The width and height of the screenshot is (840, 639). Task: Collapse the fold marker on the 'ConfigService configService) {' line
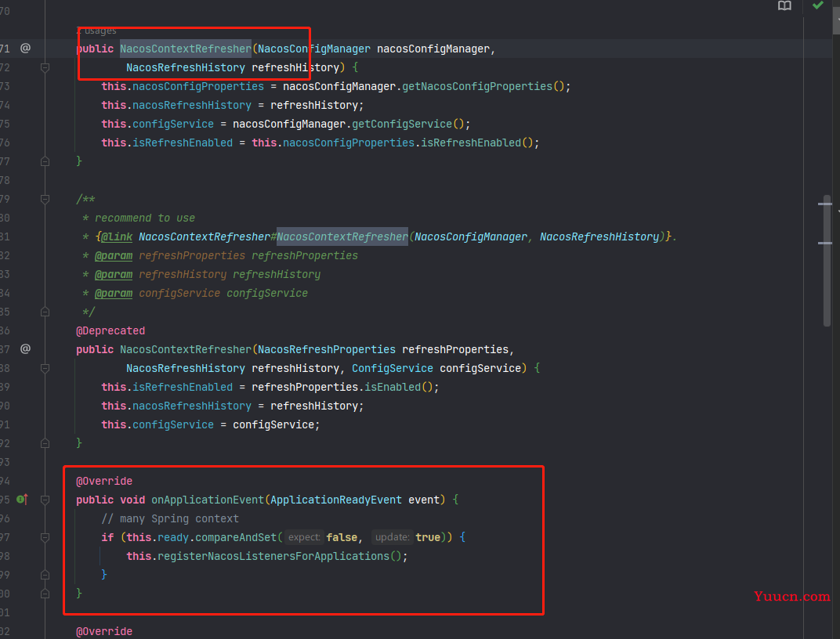(45, 368)
